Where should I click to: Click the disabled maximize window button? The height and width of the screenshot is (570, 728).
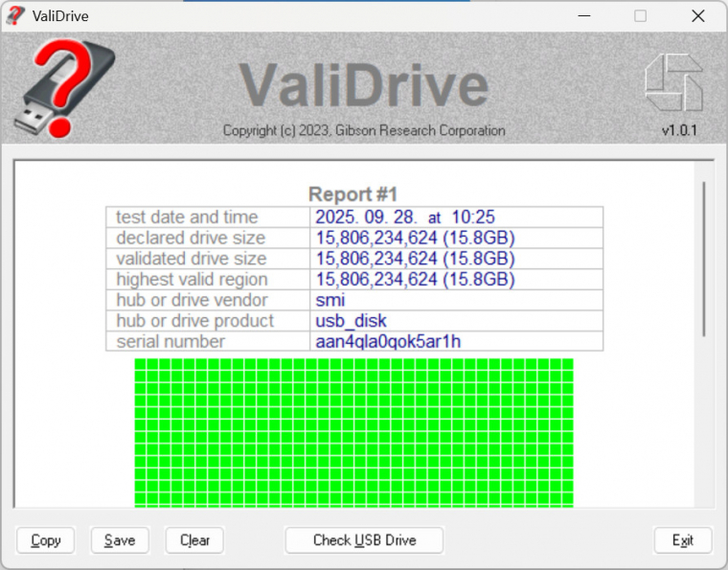pos(640,16)
